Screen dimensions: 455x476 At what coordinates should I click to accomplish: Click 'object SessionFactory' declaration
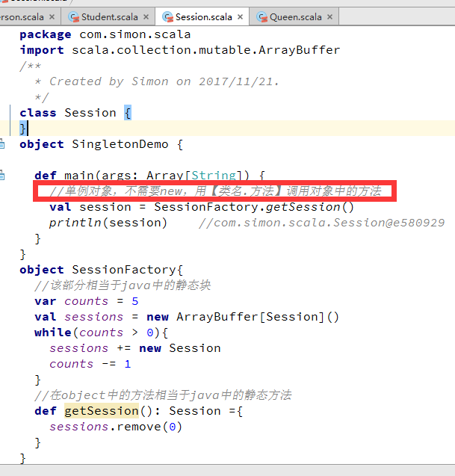click(x=102, y=270)
